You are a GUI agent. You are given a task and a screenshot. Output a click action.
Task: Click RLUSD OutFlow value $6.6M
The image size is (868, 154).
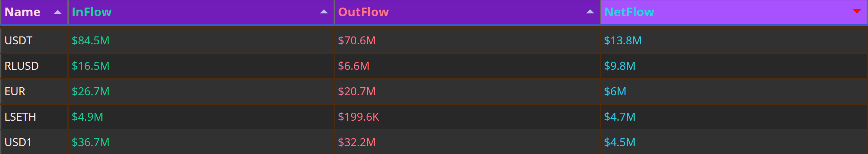[x=354, y=66]
